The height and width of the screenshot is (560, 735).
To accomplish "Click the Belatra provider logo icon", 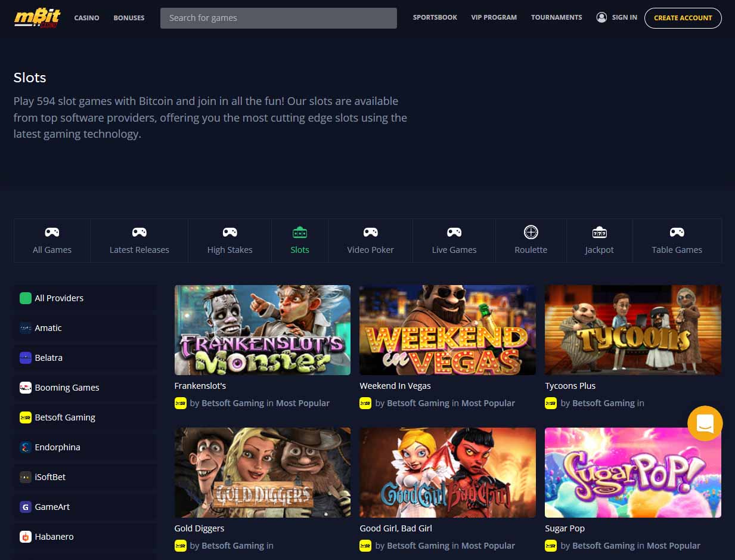I will 26,358.
